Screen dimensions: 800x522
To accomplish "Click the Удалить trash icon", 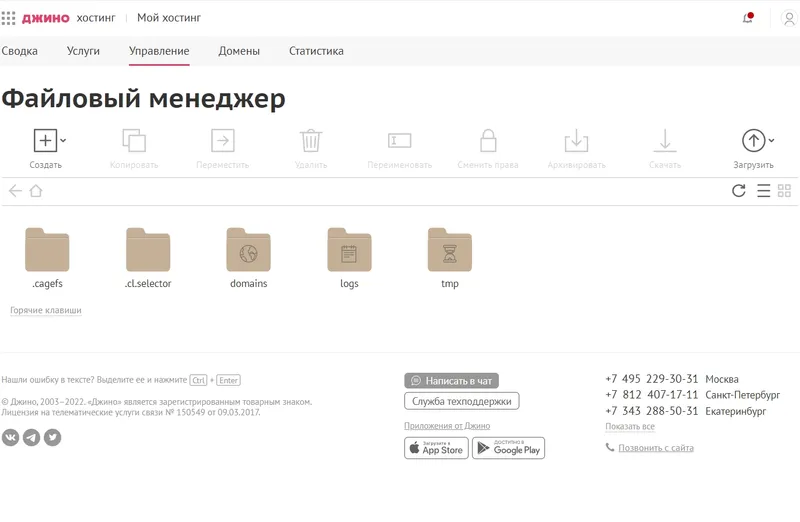I will pyautogui.click(x=311, y=140).
